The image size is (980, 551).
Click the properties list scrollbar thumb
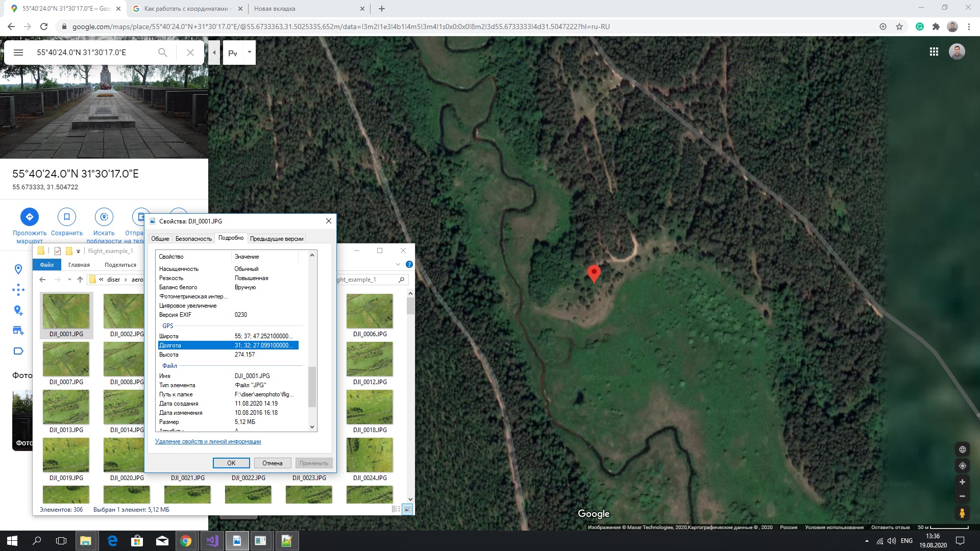pos(312,387)
